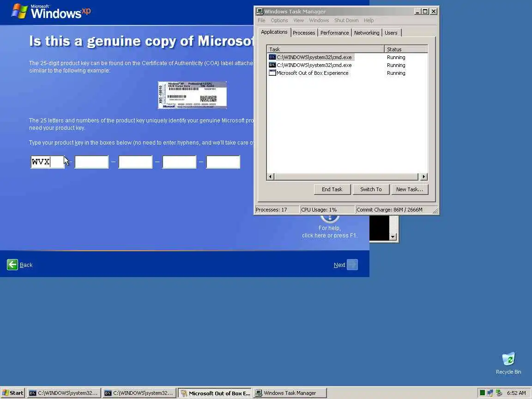Click fifth product key input box

click(223, 162)
